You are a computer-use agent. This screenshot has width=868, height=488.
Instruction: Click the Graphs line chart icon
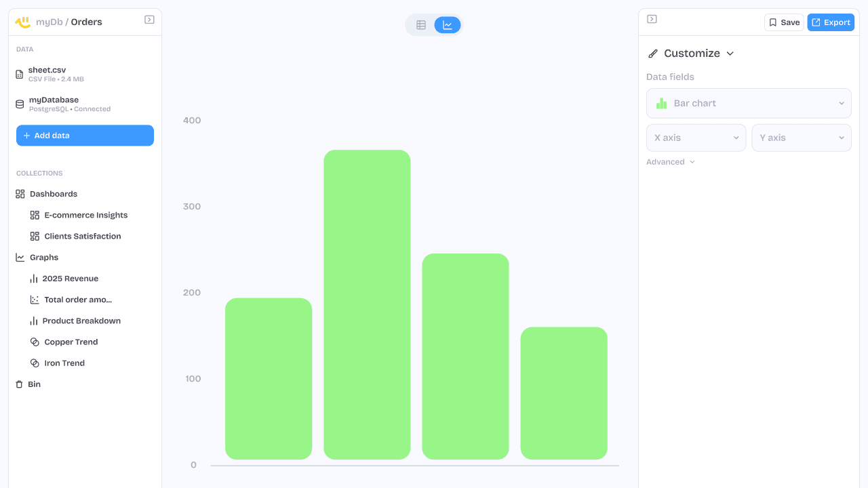20,258
